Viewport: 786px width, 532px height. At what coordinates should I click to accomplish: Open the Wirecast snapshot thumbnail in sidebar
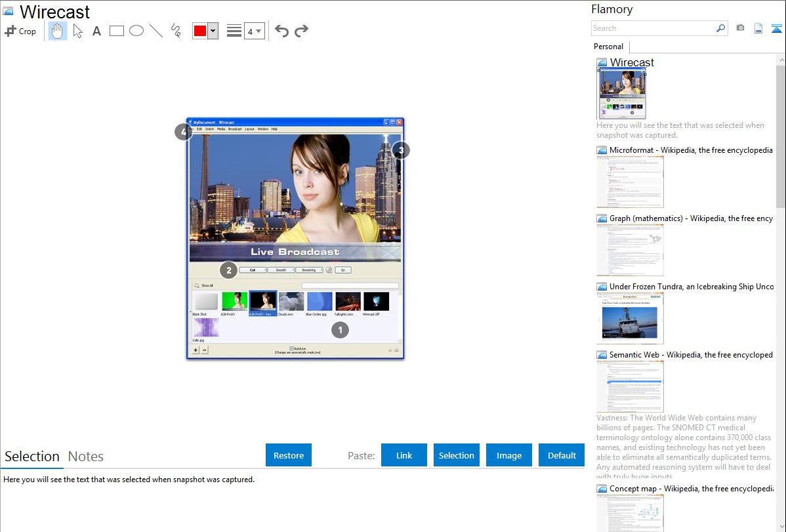tap(622, 94)
